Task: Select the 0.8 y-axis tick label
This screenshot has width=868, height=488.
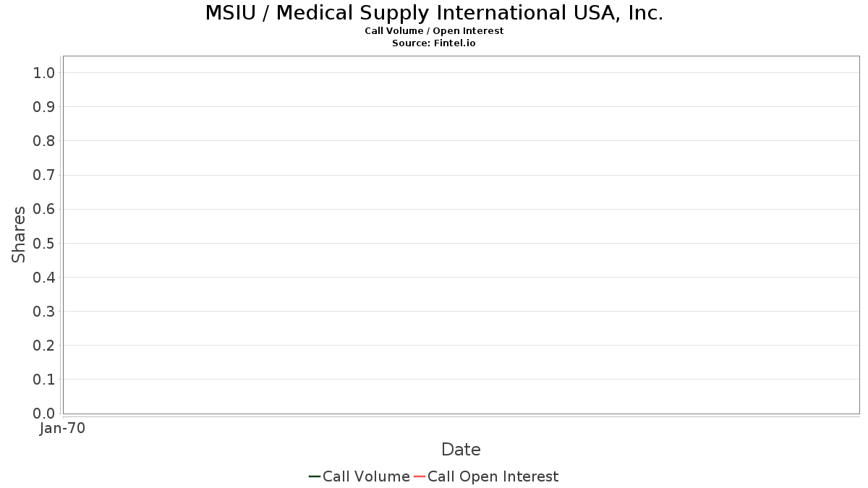Action: coord(44,141)
